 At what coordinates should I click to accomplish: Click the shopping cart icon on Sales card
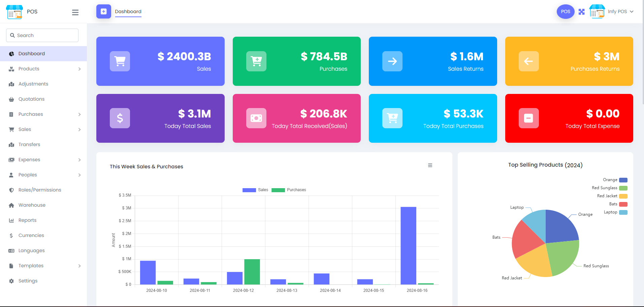coord(120,61)
